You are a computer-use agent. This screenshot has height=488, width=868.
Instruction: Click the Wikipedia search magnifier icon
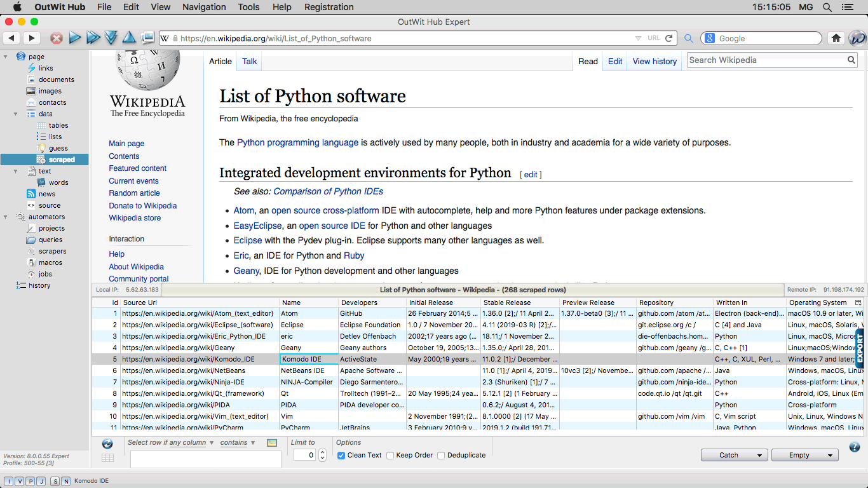[x=851, y=60]
